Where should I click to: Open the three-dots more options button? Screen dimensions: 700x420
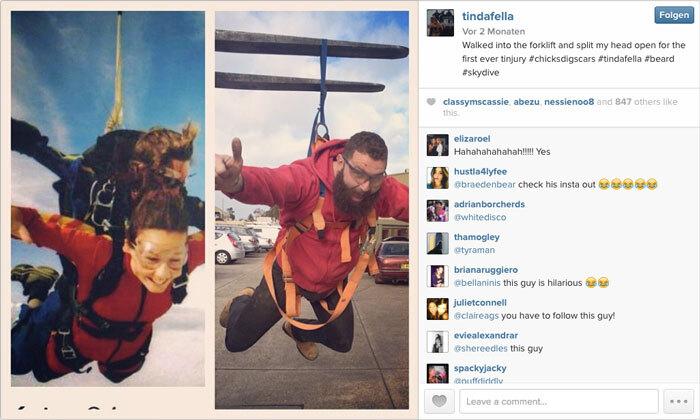click(679, 401)
